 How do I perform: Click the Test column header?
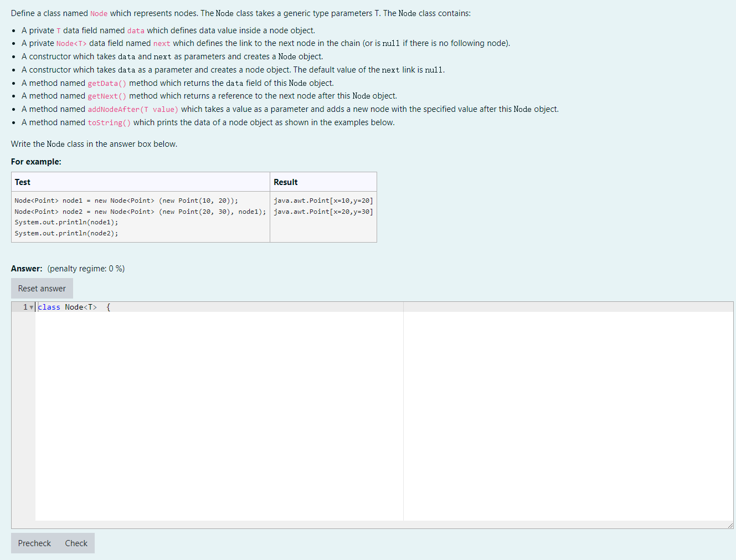[22, 182]
